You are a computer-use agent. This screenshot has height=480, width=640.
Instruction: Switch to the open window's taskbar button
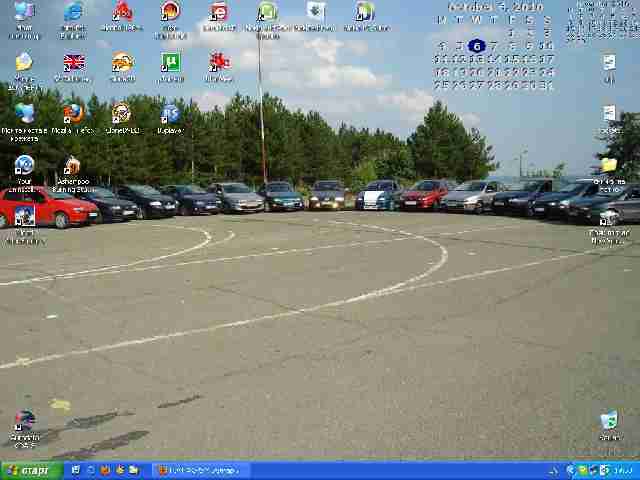pos(200,470)
